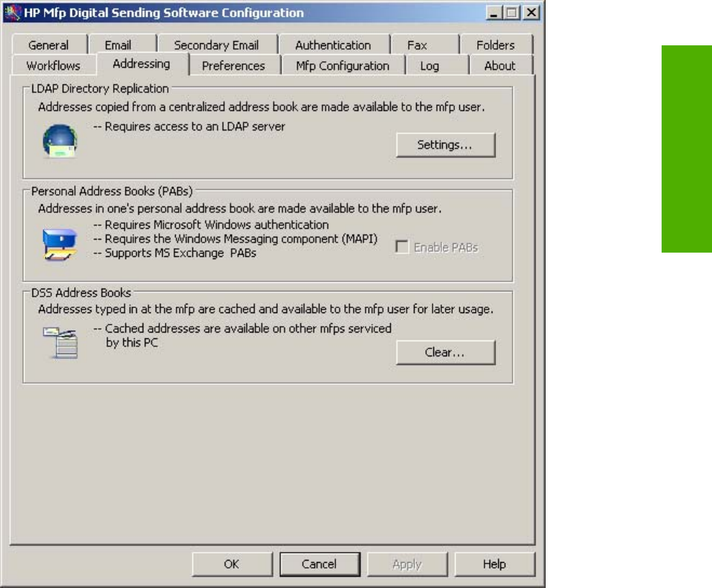Image resolution: width=712 pixels, height=588 pixels.
Task: Click 'Requires Microsoft Windows authentication' text
Action: [x=217, y=225]
